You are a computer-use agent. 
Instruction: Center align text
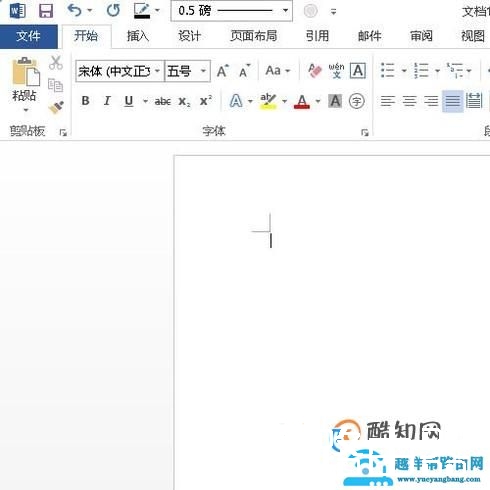(x=409, y=101)
